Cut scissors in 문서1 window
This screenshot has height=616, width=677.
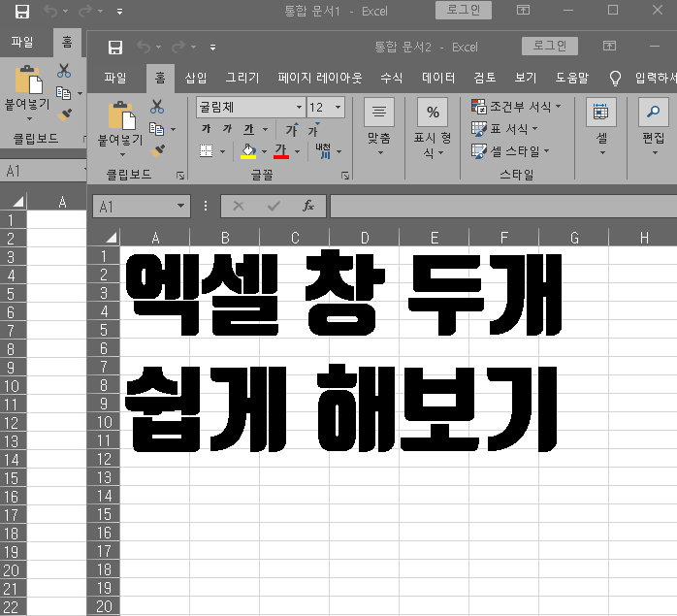pos(64,71)
